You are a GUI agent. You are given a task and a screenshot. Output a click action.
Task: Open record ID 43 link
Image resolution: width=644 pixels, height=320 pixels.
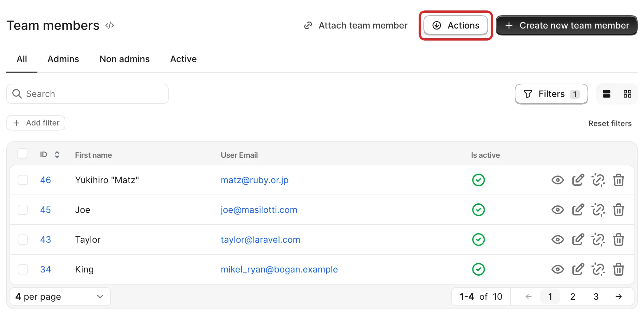pos(45,240)
